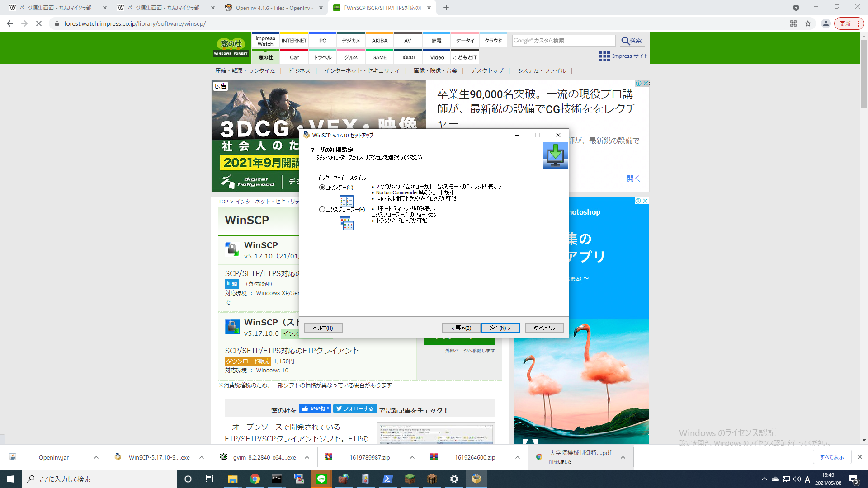Open the Windows Start menu
Screen dimensions: 868x488
[x=11, y=479]
